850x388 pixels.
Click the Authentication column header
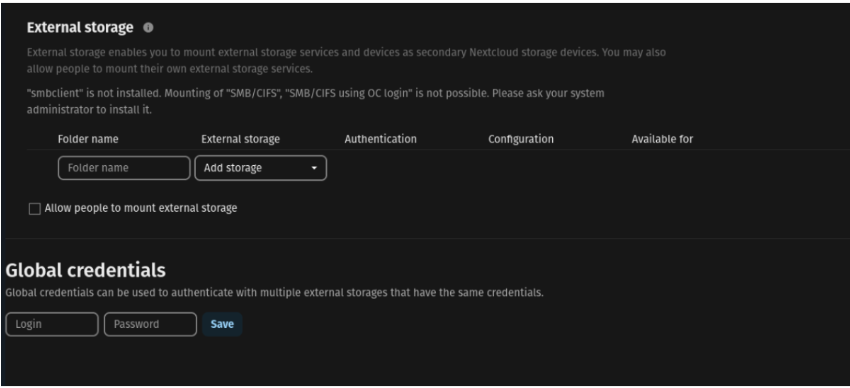click(x=381, y=139)
